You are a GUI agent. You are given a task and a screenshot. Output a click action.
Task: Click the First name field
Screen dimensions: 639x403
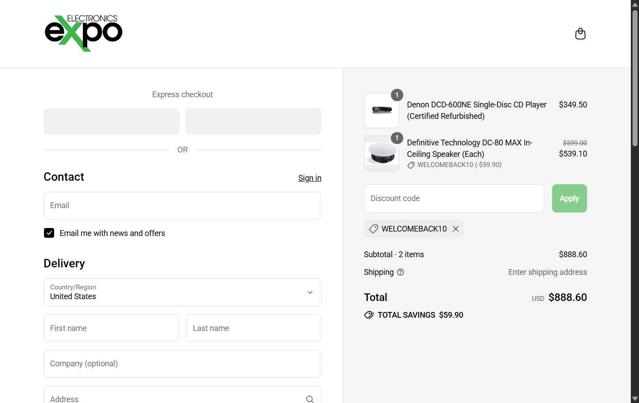point(111,328)
